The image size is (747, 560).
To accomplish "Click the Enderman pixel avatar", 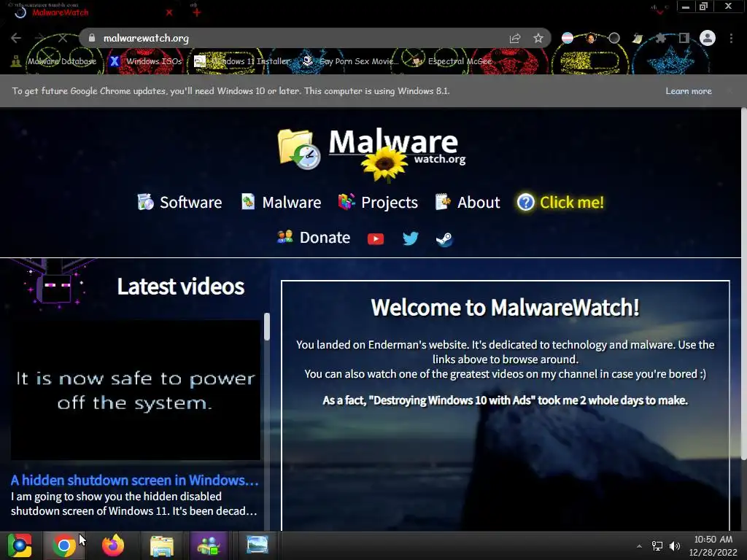I will 53,284.
